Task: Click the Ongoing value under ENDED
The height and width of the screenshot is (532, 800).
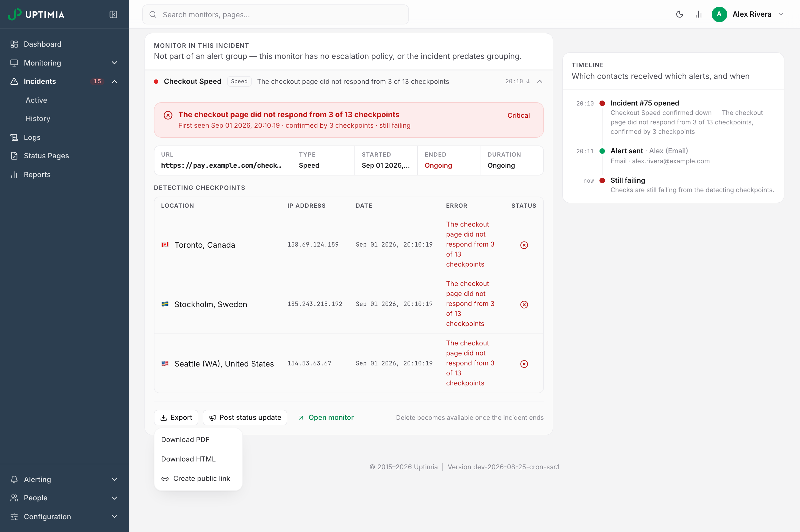Action: [438, 165]
